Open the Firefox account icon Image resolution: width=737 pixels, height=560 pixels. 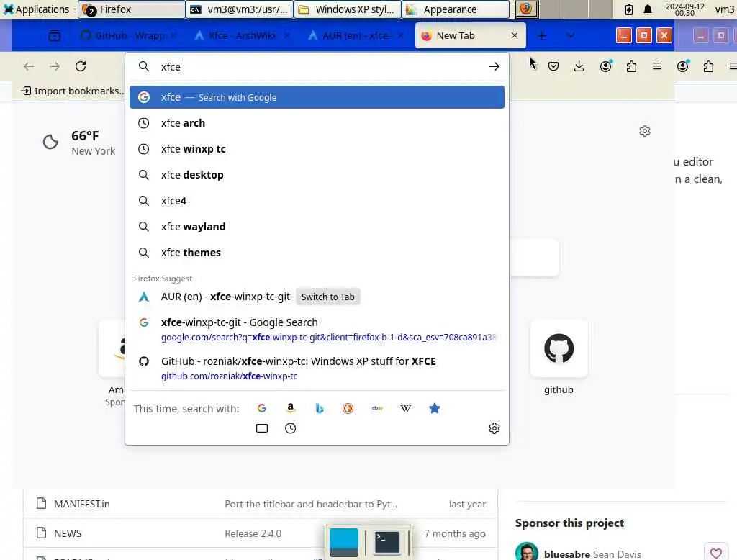606,66
